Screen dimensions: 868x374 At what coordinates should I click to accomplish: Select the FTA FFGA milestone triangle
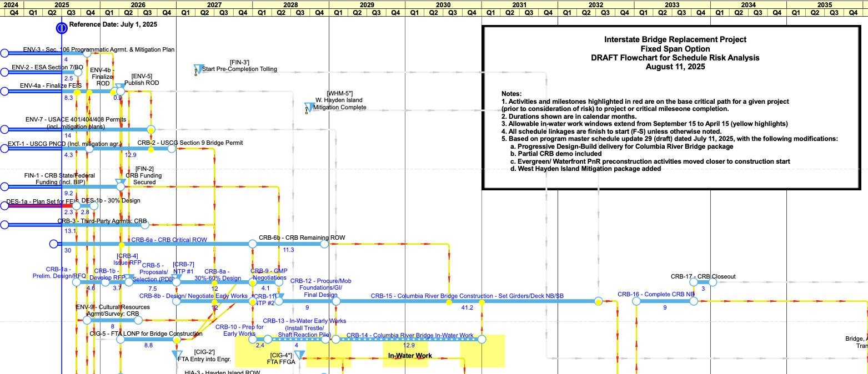pyautogui.click(x=299, y=355)
